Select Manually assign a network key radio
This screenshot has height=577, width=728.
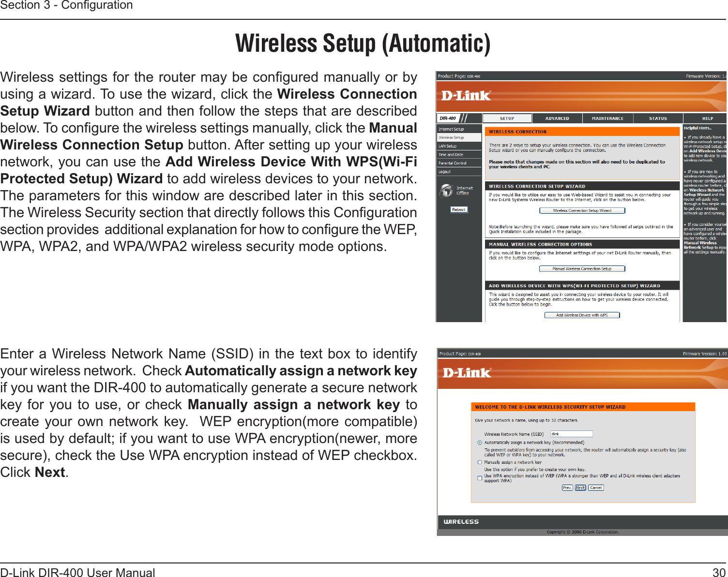coord(480,462)
